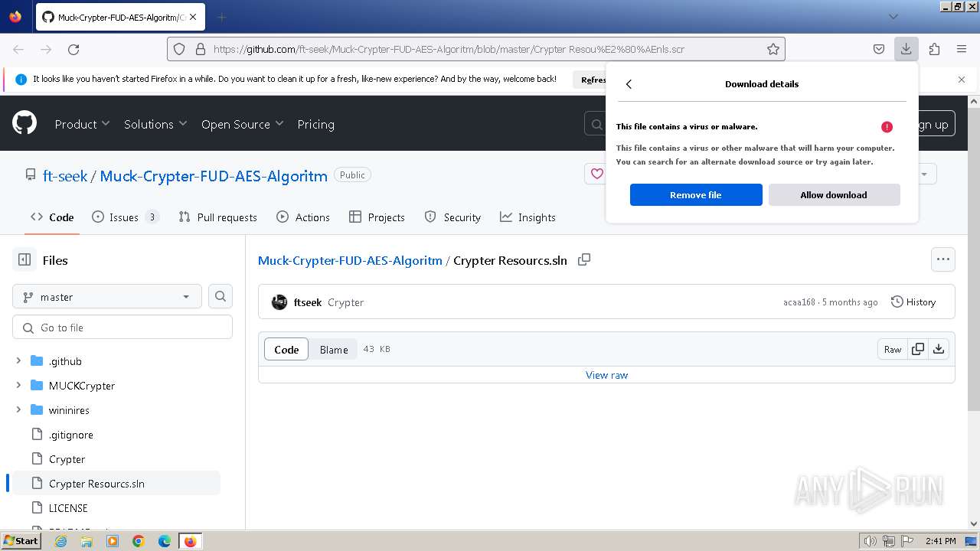This screenshot has width=980, height=551.
Task: Copy the file path icon
Action: click(584, 259)
